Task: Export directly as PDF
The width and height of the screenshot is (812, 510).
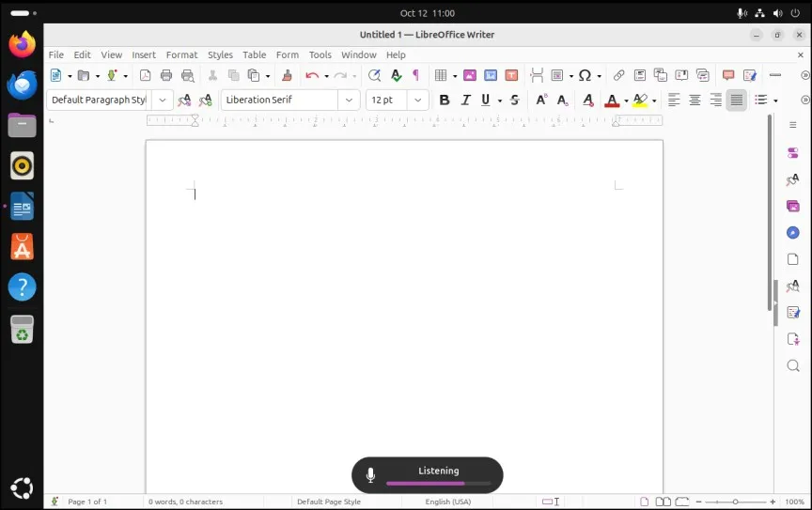Action: coord(145,75)
